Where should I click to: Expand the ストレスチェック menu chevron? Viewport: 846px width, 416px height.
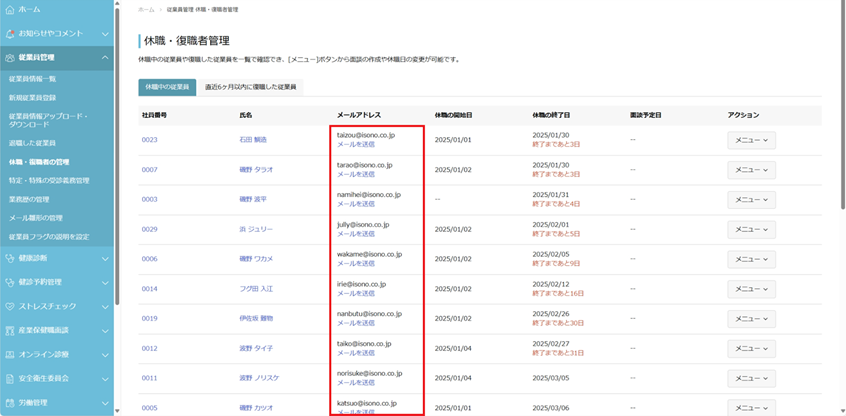pos(105,306)
